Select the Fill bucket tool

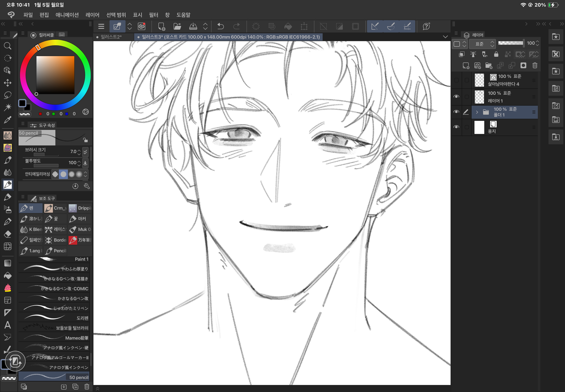coord(8,275)
